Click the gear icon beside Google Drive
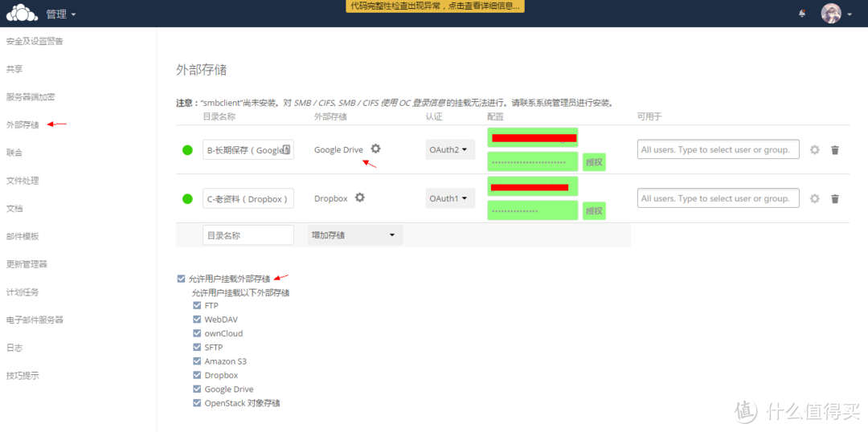Image resolution: width=868 pixels, height=432 pixels. click(376, 149)
